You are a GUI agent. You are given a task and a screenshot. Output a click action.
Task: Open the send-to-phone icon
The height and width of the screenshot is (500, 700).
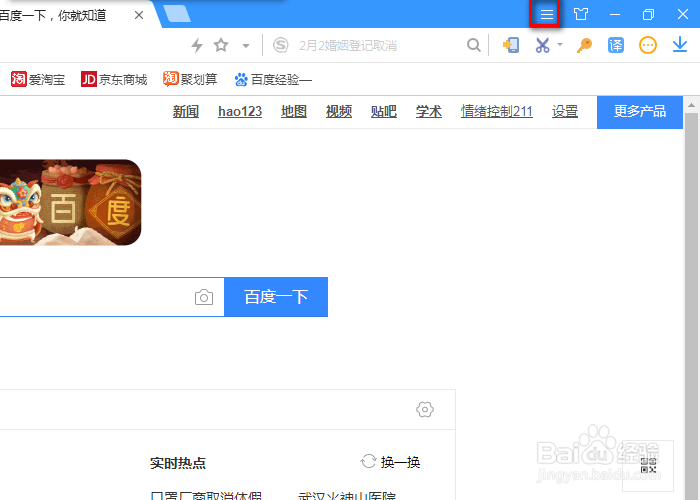511,45
